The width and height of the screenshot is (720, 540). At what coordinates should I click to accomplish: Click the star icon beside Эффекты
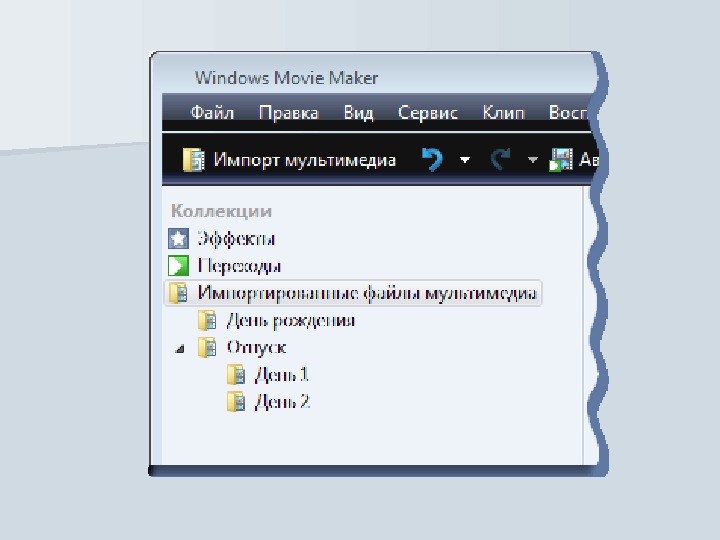pyautogui.click(x=178, y=239)
